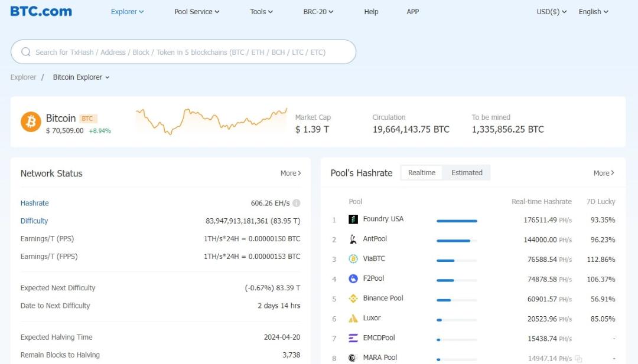Switch to the Realtime tab

(422, 173)
